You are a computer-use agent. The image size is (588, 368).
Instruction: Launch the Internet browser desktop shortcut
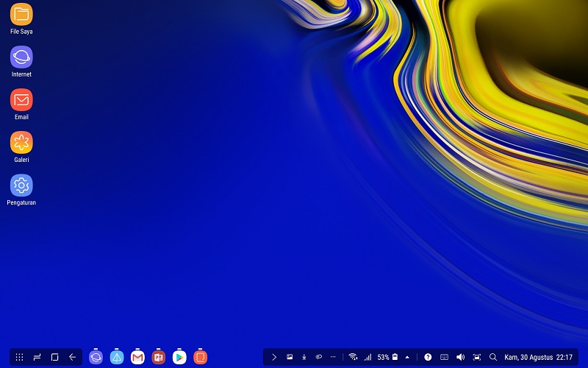[x=21, y=57]
